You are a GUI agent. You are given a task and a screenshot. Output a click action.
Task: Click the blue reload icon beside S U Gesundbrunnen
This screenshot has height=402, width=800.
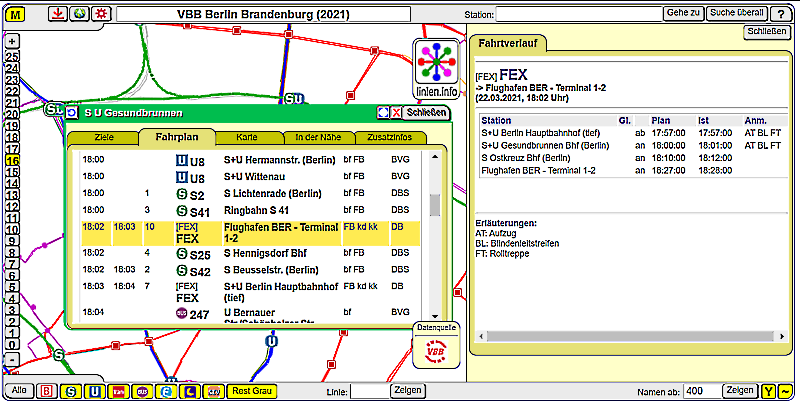72,112
